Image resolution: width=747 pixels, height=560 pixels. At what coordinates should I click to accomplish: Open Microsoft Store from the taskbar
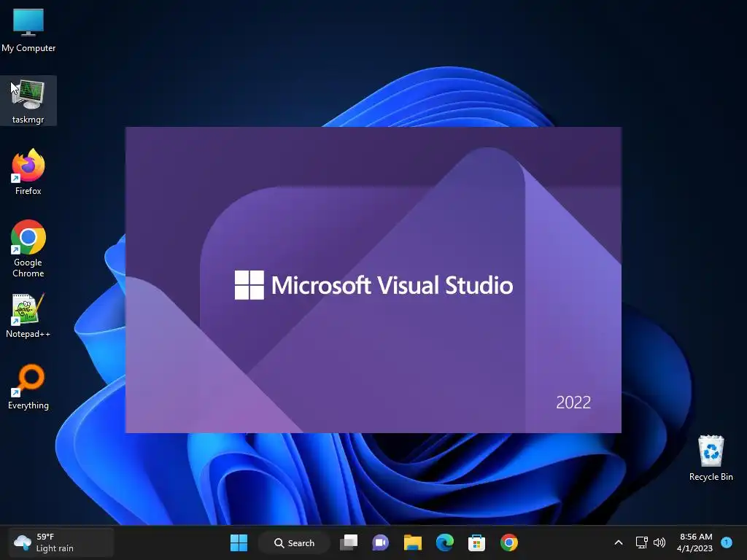pyautogui.click(x=476, y=542)
